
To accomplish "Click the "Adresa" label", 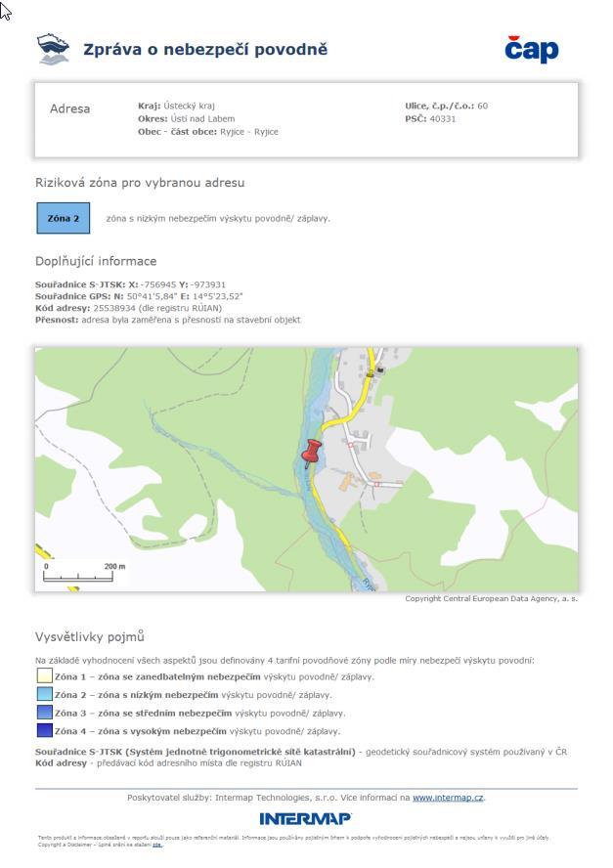I will pyautogui.click(x=69, y=108).
